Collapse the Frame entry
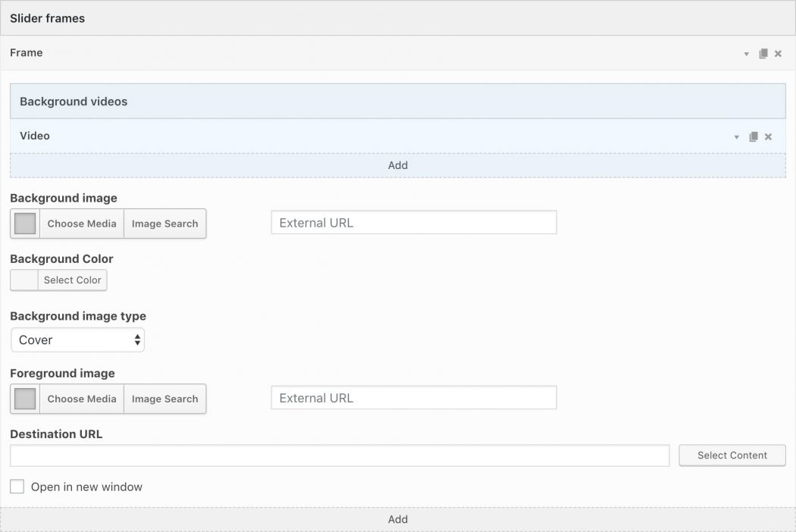This screenshot has width=796, height=532. 746,53
